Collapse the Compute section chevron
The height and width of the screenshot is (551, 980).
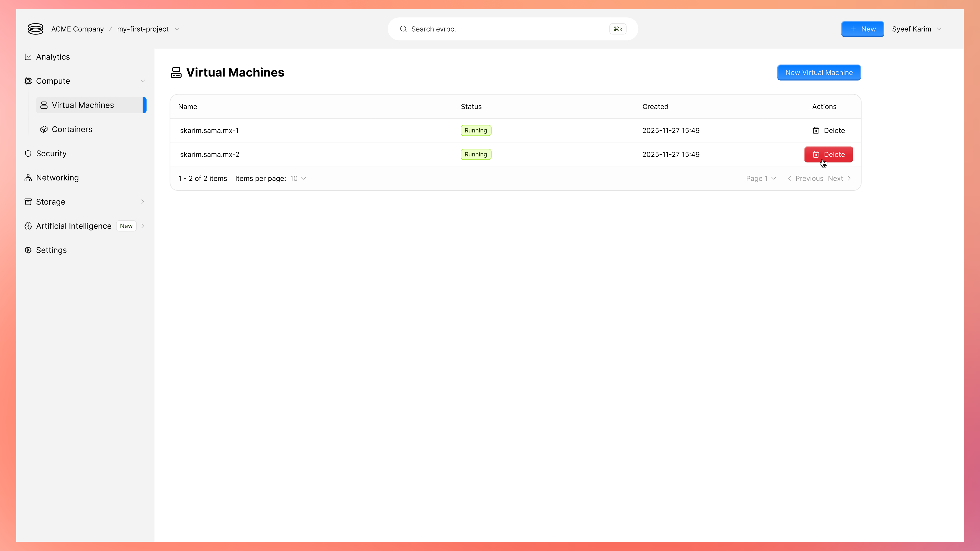coord(143,81)
